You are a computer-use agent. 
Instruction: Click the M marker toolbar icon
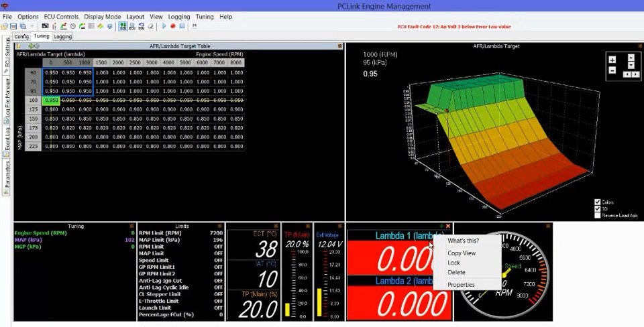195,26
